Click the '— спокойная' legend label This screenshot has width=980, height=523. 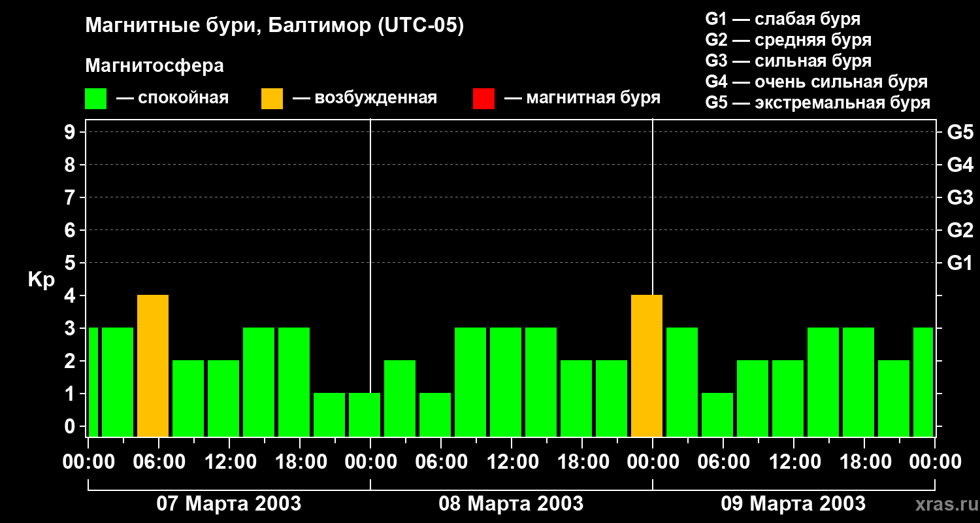pos(172,98)
